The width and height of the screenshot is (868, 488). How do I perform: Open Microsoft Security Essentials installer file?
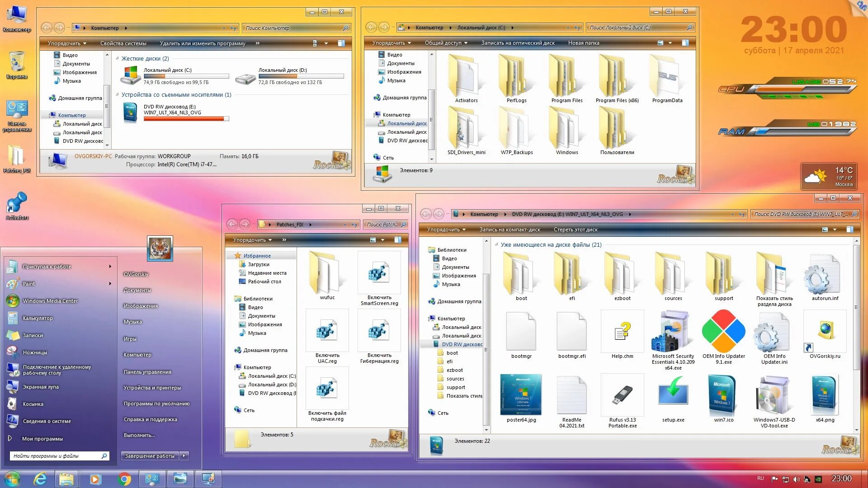[673, 332]
